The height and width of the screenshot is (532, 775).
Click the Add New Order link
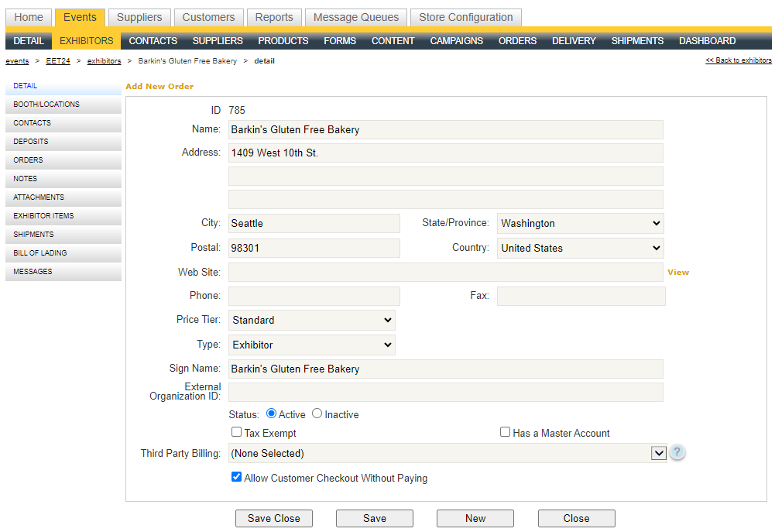[x=159, y=86]
